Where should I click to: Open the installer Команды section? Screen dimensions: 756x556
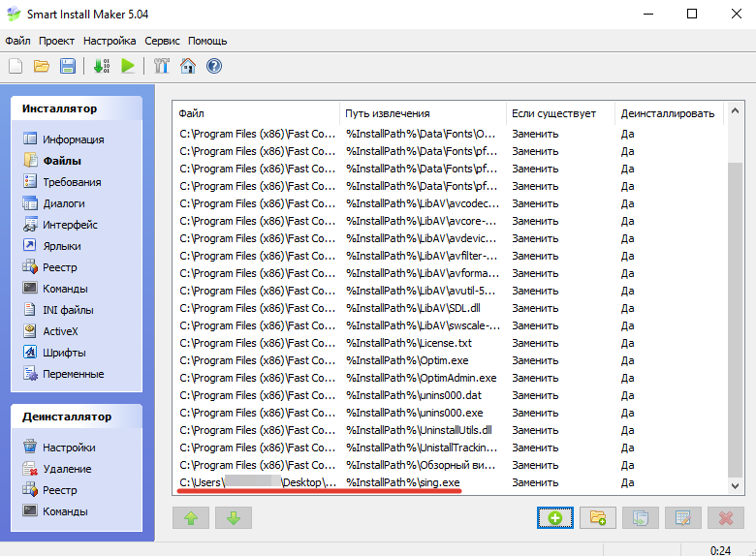55,289
